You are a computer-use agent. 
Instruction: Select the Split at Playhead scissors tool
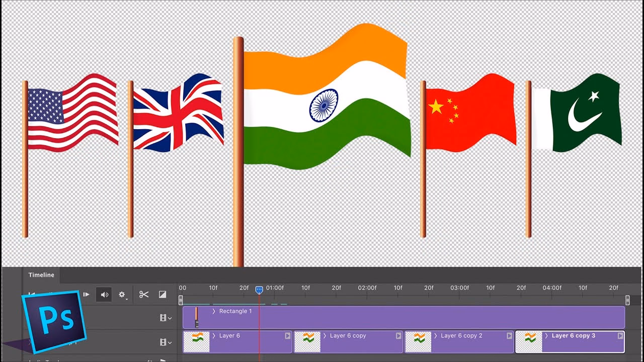click(144, 295)
